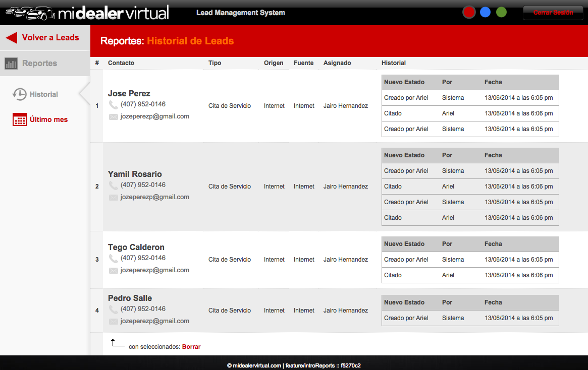Select the Historial clock icon
Screen dimensions: 588x370
pyautogui.click(x=20, y=94)
